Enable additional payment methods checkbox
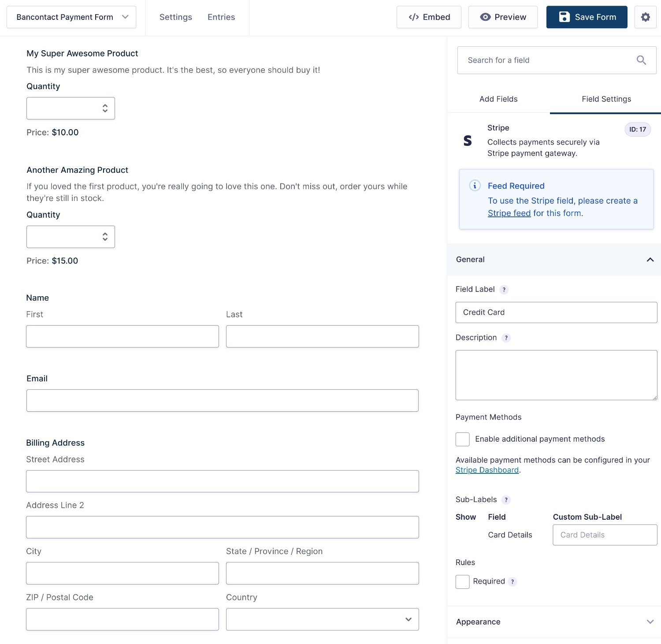Image resolution: width=661 pixels, height=644 pixels. pyautogui.click(x=462, y=439)
